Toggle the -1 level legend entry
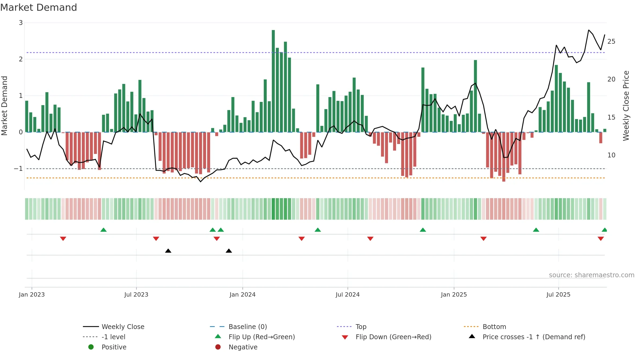 [x=104, y=337]
